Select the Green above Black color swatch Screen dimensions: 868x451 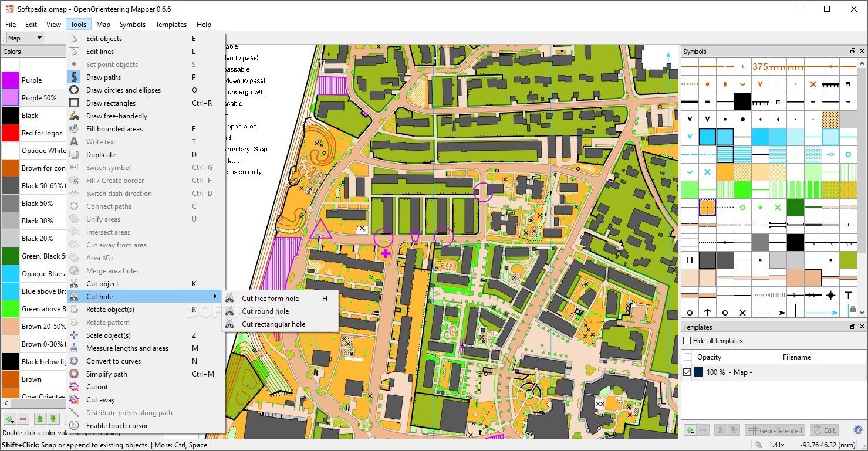11,309
